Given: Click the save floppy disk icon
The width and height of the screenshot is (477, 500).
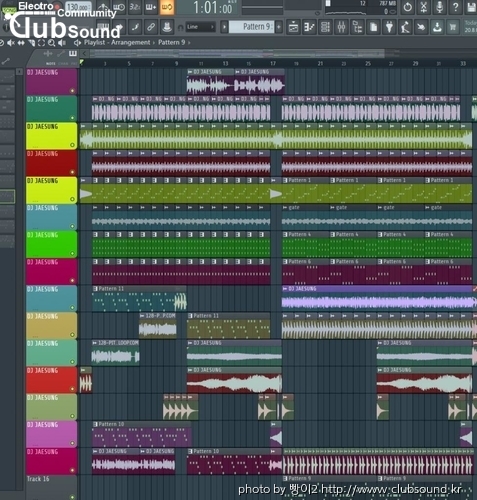Looking at the screenshot, I should pyautogui.click(x=471, y=7).
